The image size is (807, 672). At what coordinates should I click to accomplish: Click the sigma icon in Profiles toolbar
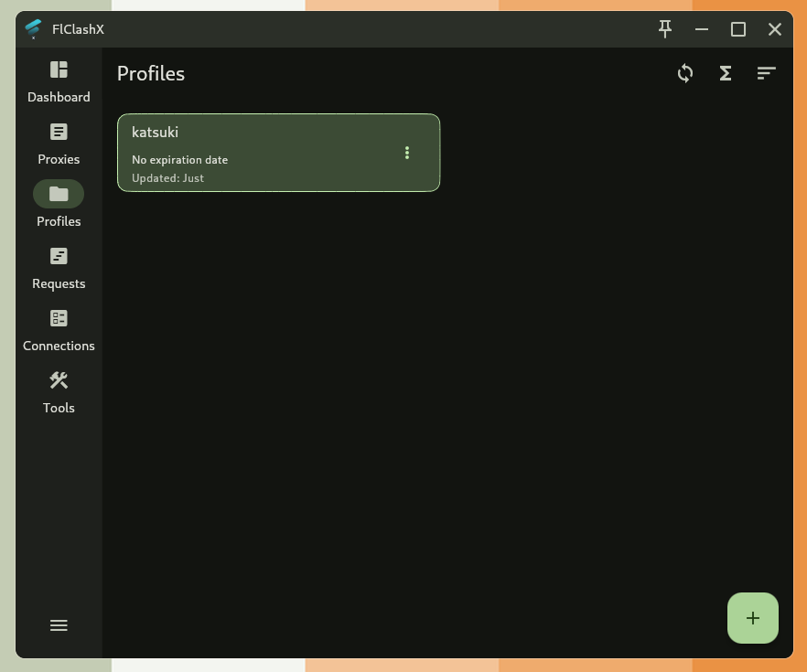point(726,73)
